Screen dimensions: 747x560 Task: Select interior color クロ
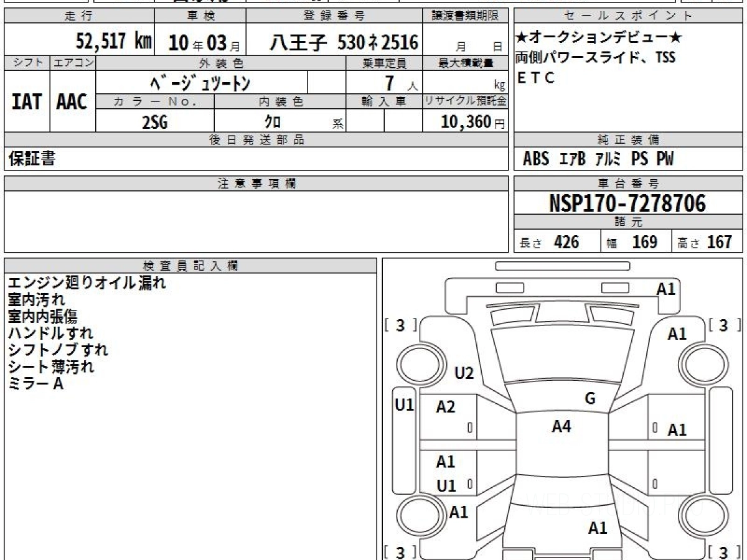[x=273, y=122]
